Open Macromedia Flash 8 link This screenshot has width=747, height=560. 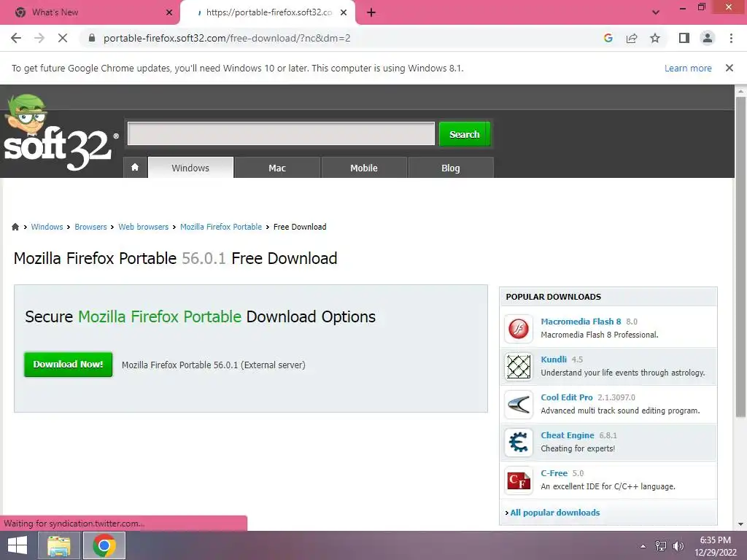point(581,322)
